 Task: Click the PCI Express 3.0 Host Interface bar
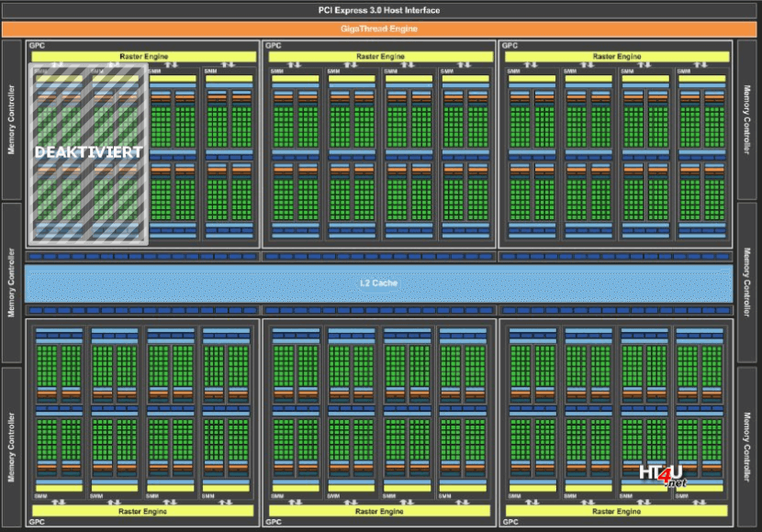(x=379, y=10)
